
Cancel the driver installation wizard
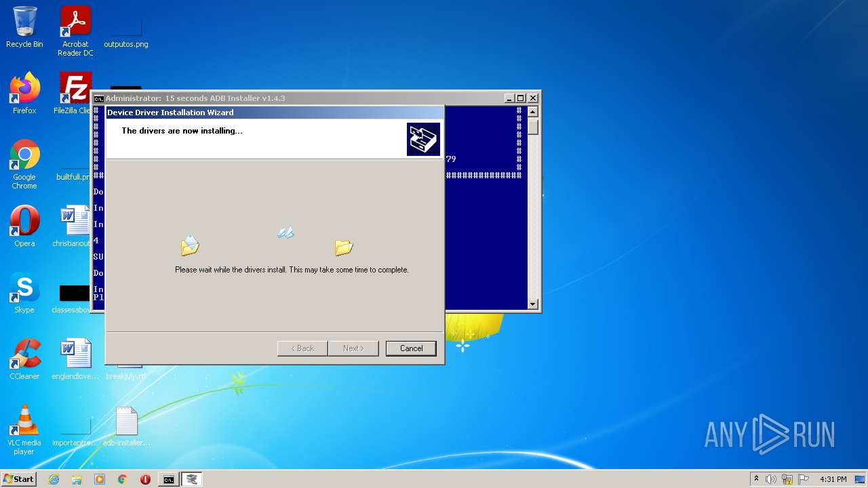[x=411, y=348]
